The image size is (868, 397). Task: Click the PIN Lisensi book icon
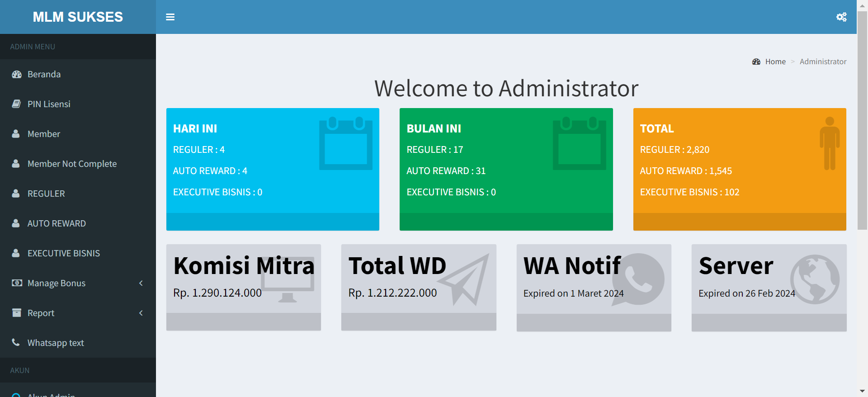(x=16, y=104)
